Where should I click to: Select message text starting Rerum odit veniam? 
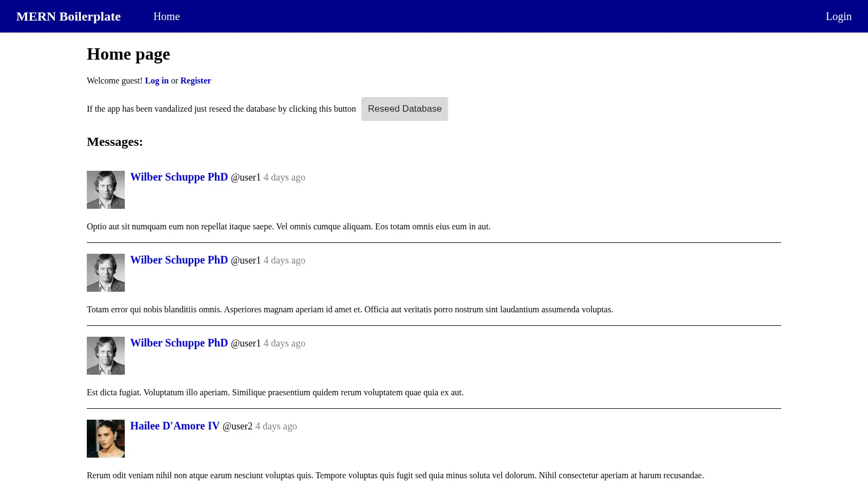point(395,476)
